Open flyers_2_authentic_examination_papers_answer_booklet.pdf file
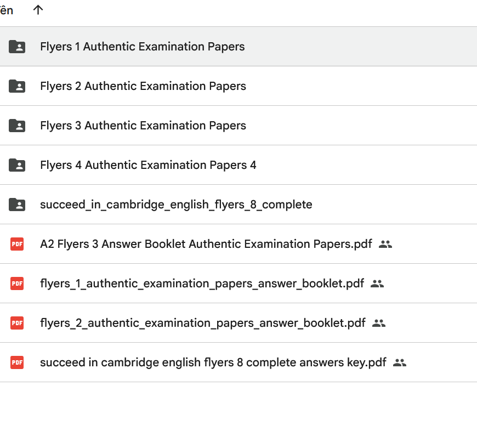 (x=202, y=323)
